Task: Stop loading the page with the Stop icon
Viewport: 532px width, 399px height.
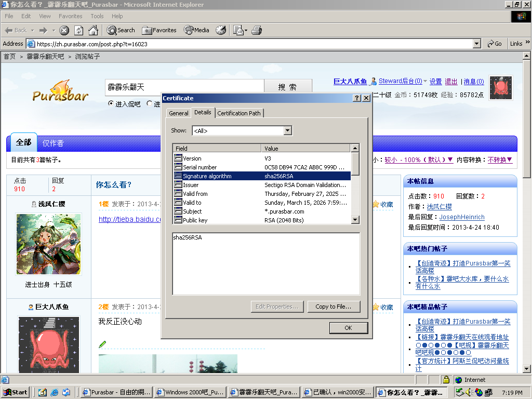Action: (x=64, y=31)
